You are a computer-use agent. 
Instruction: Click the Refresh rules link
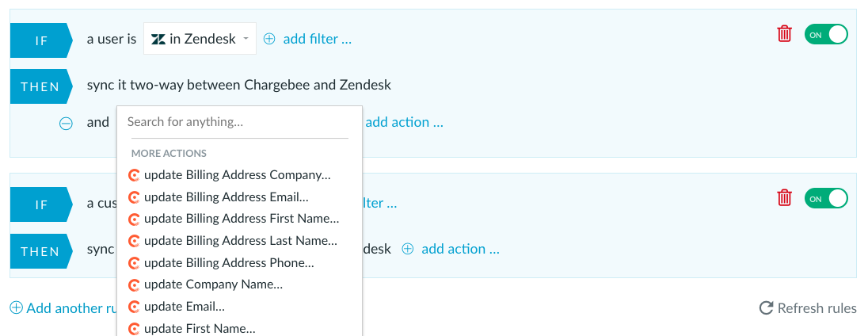click(x=817, y=307)
